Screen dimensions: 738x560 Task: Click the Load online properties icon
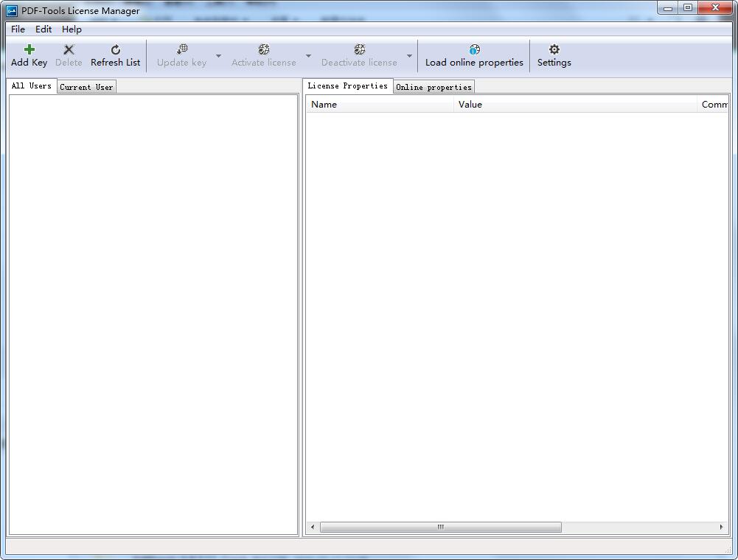click(475, 49)
